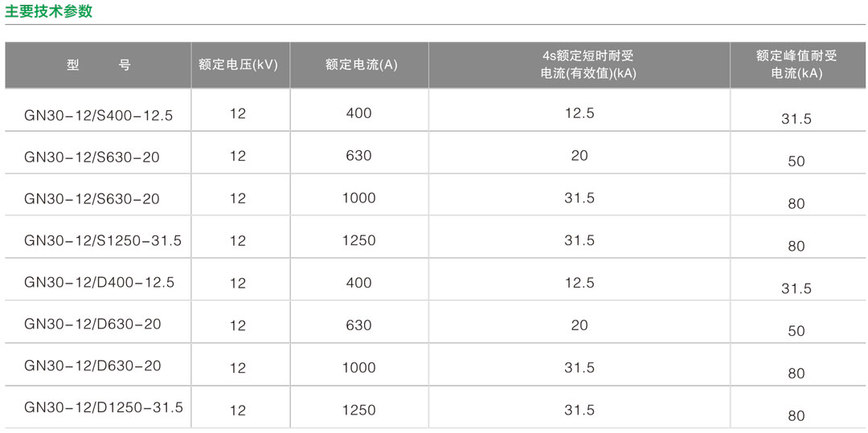Click the 额定峰值耐受电流(kA) column header
Screen dimensions: 868x433
pyautogui.click(x=796, y=65)
